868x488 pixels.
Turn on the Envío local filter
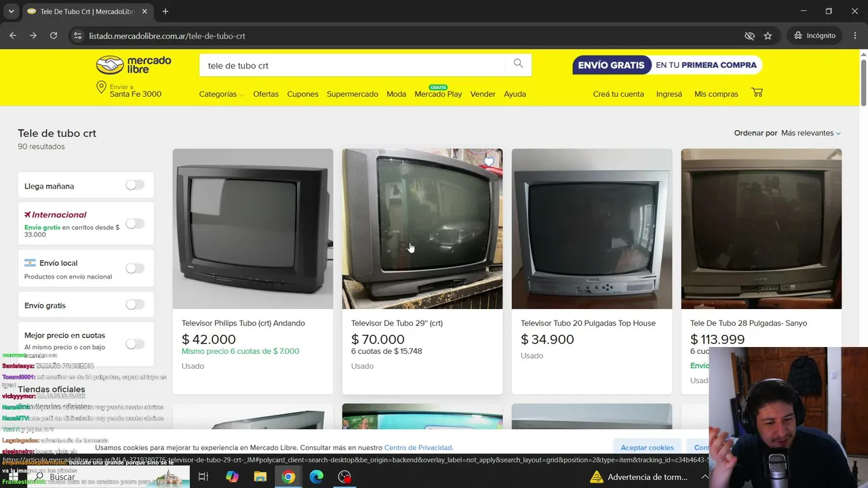click(x=135, y=268)
